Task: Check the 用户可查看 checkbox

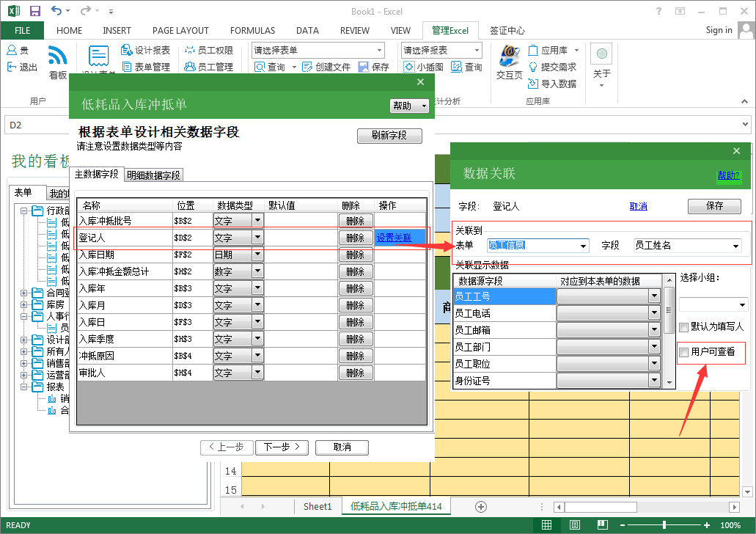Action: tap(683, 352)
